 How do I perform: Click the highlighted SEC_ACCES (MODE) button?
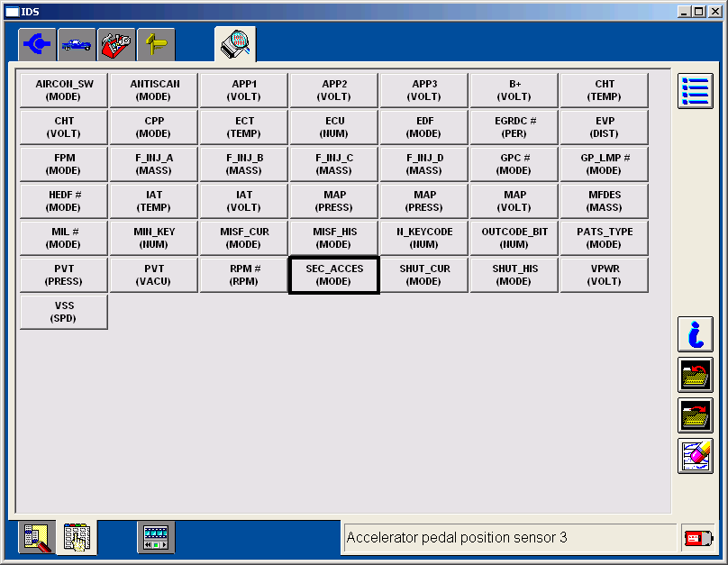point(334,275)
